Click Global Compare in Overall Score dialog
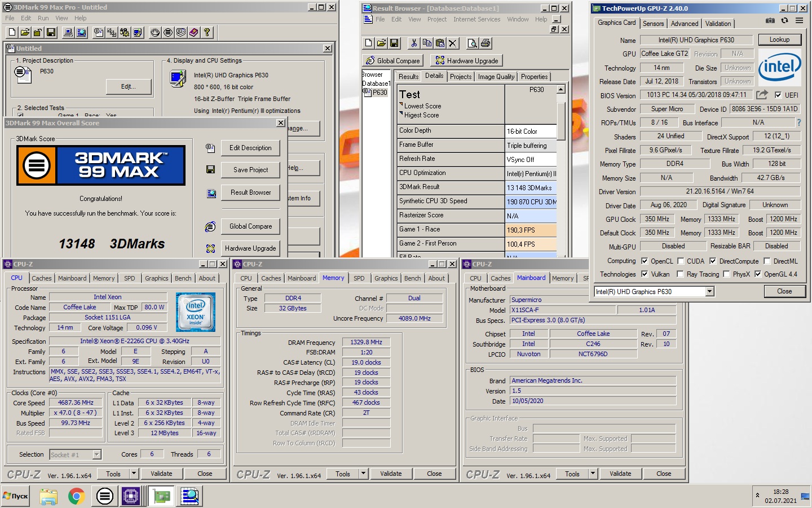The width and height of the screenshot is (812, 508). click(250, 226)
